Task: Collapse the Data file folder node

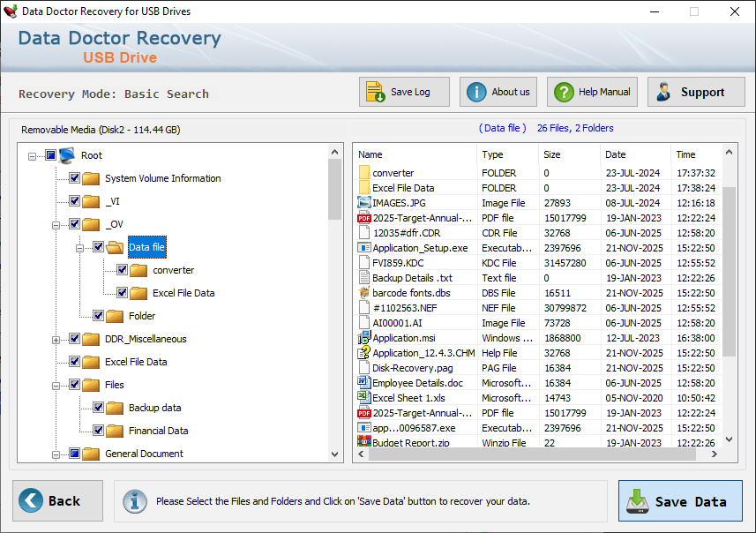Action: (79, 249)
